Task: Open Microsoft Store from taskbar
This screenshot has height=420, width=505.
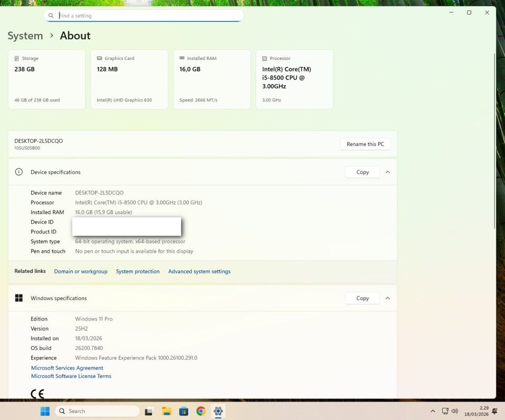Action: click(x=184, y=411)
